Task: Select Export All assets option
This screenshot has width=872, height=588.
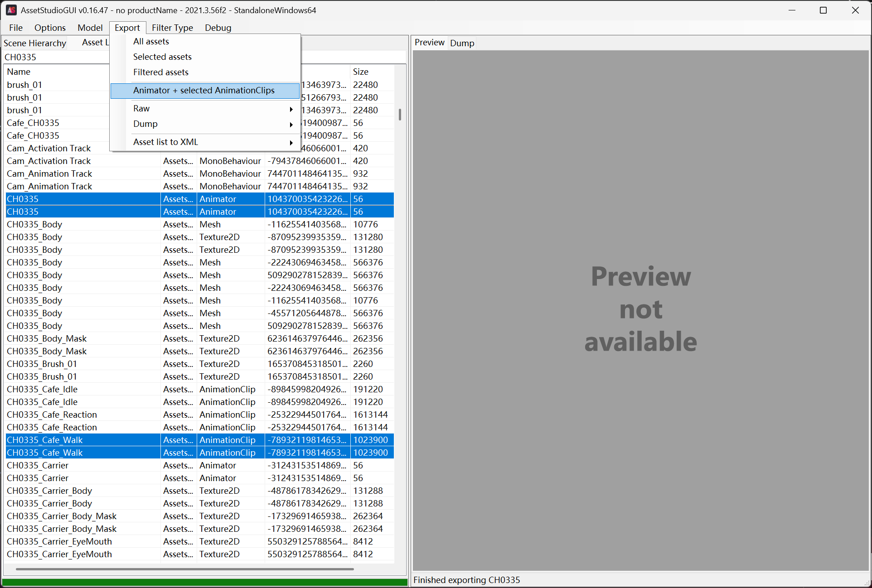Action: [151, 42]
